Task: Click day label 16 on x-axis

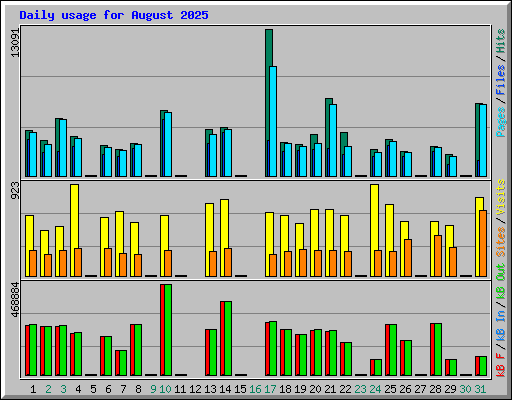Action: point(255,389)
